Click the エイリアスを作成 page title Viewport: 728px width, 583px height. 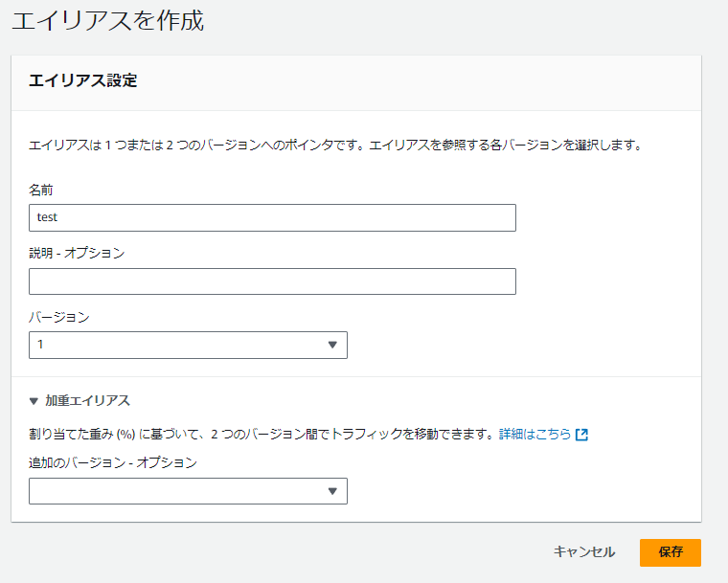tap(108, 21)
